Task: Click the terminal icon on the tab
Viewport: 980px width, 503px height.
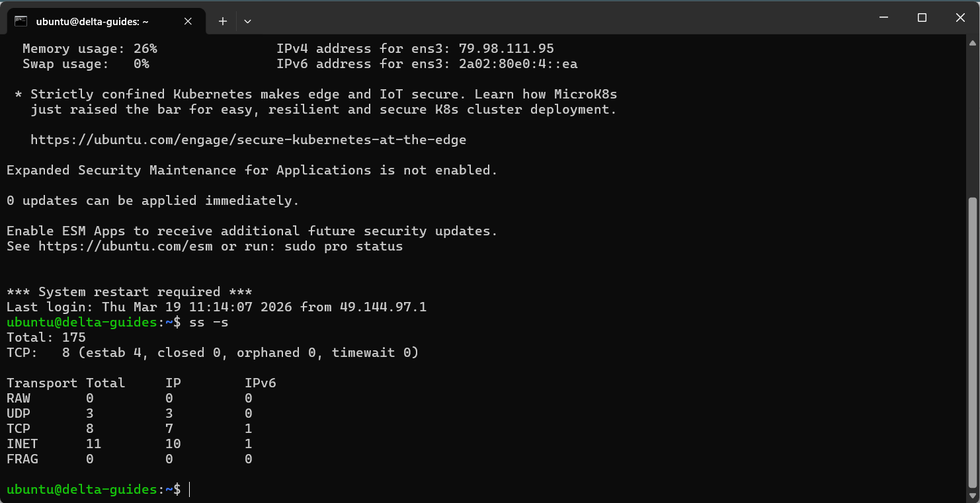Action: pos(20,21)
